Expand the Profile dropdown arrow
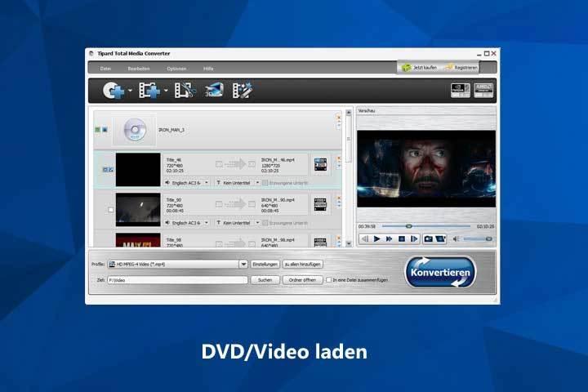 tap(243, 264)
